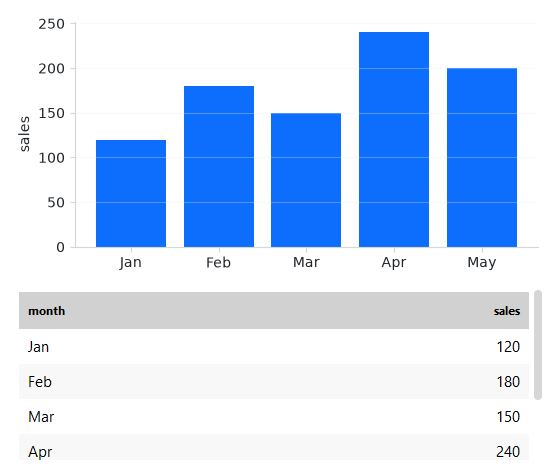Select the Mar bar in the chart
The width and height of the screenshot is (556, 476).
pos(306,180)
